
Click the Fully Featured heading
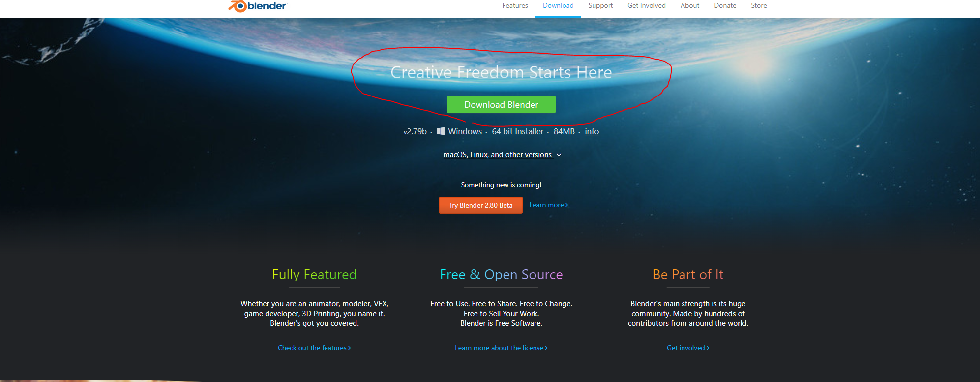[x=314, y=274]
